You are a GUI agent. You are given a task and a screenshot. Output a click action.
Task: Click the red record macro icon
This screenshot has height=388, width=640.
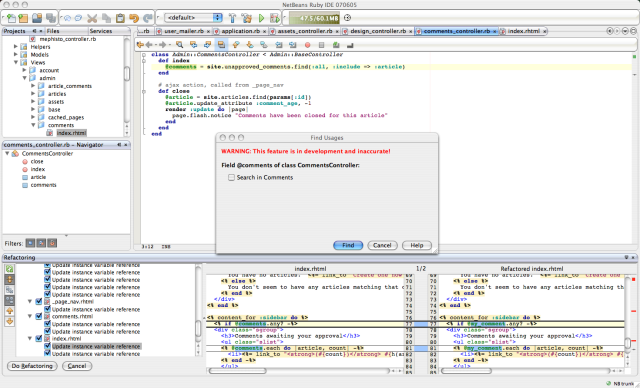point(307,45)
